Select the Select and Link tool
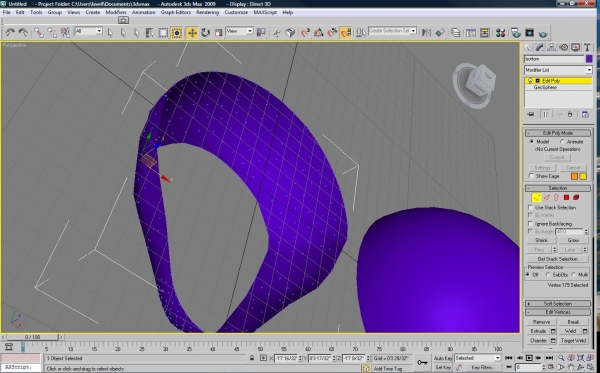The image size is (600, 373). [x=38, y=33]
